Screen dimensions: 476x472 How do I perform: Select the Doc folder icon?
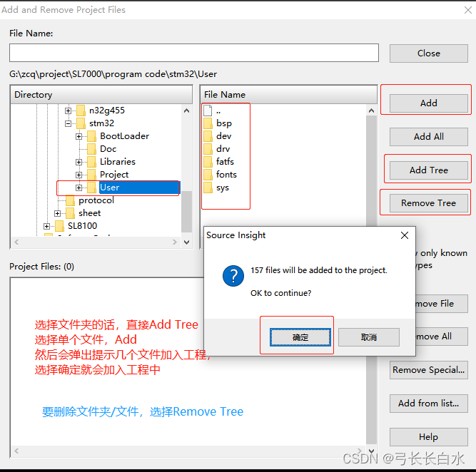click(91, 149)
